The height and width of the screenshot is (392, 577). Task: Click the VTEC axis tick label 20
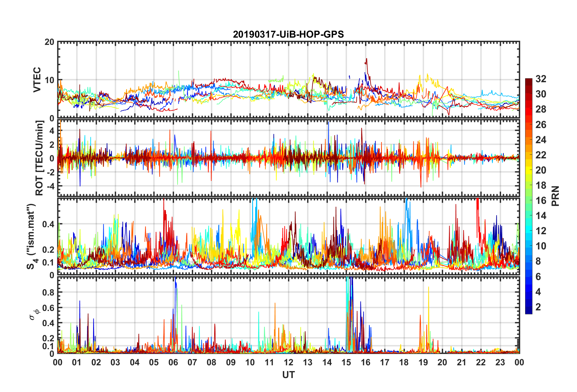[x=49, y=42]
